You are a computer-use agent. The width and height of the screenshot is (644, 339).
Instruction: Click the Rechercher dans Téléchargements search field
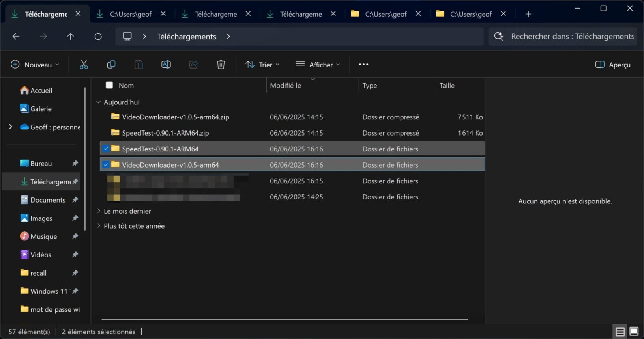pos(563,36)
